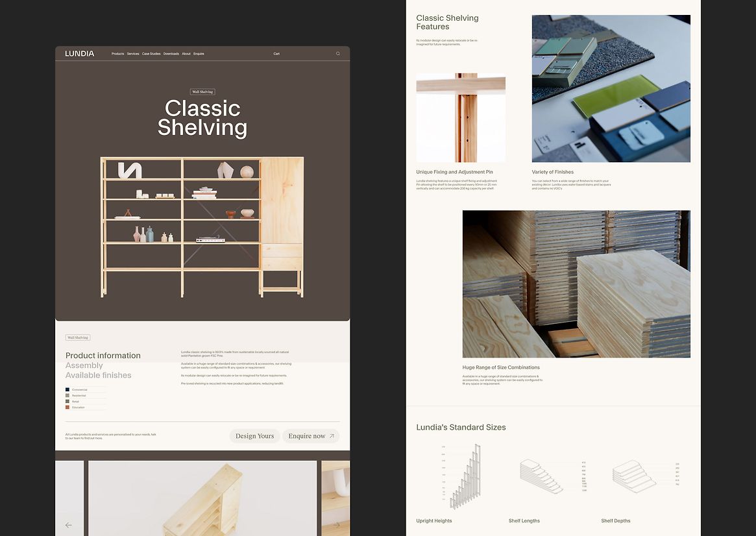Viewport: 756px width, 536px height.
Task: Open the Products menu
Action: [x=117, y=53]
